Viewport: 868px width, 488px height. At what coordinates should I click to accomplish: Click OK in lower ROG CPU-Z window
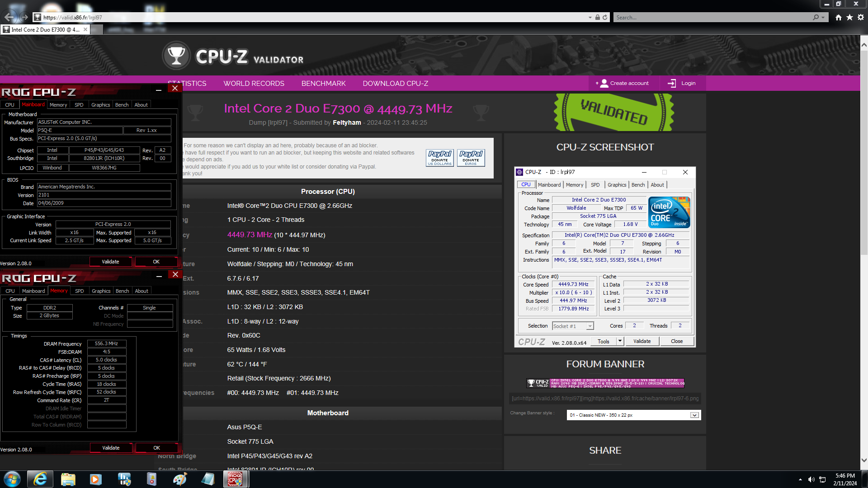coord(156,448)
